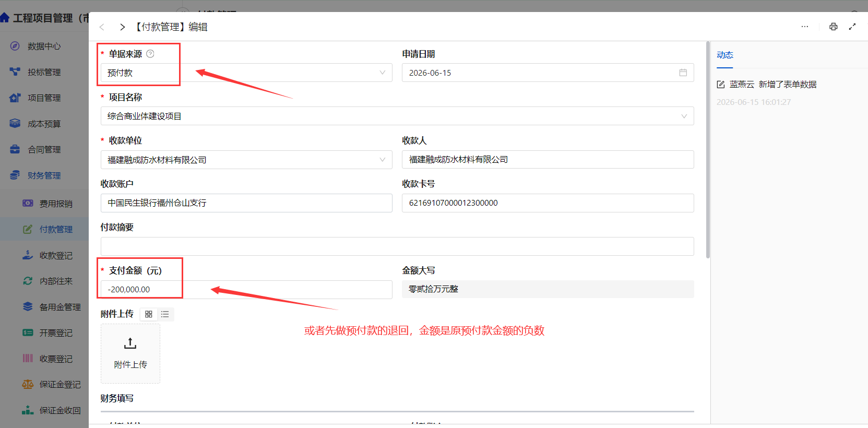Click the help icon beside 单据来源

[x=150, y=54]
